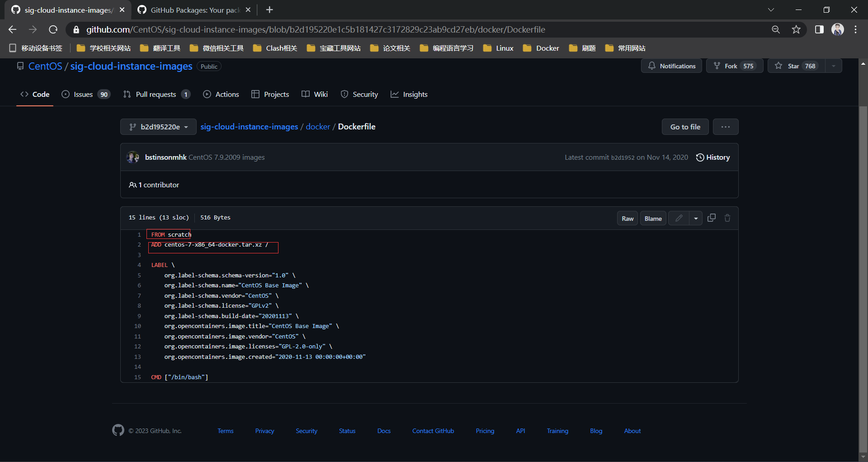This screenshot has height=462, width=868.
Task: Edit the file with the pencil icon
Action: tap(679, 218)
